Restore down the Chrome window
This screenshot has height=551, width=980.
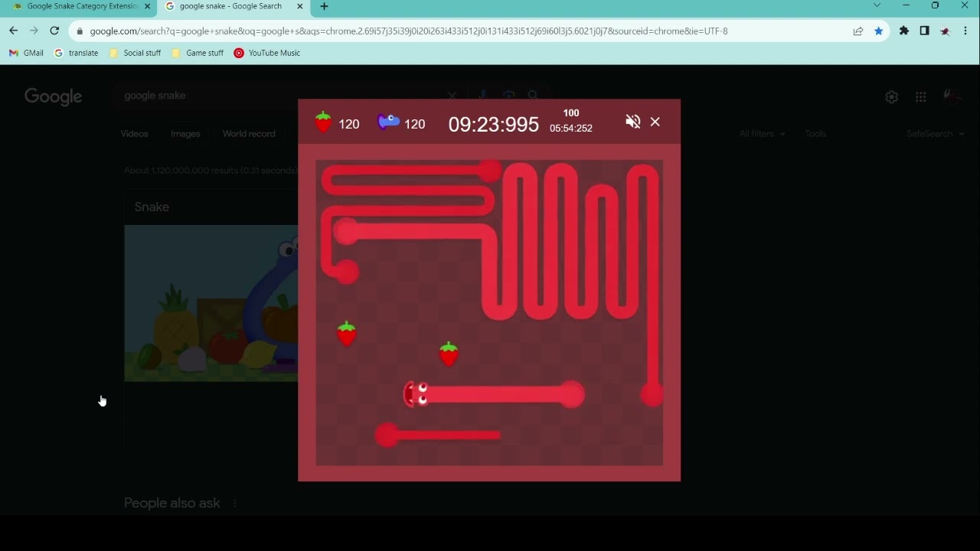click(936, 6)
